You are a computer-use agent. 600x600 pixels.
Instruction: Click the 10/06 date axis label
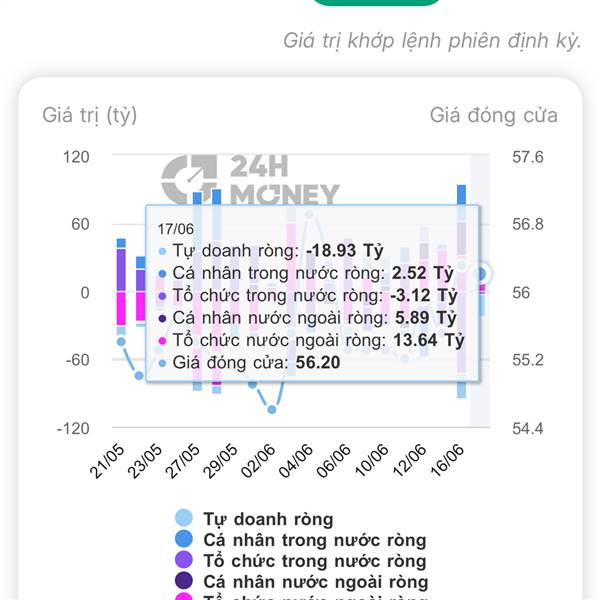click(x=372, y=461)
